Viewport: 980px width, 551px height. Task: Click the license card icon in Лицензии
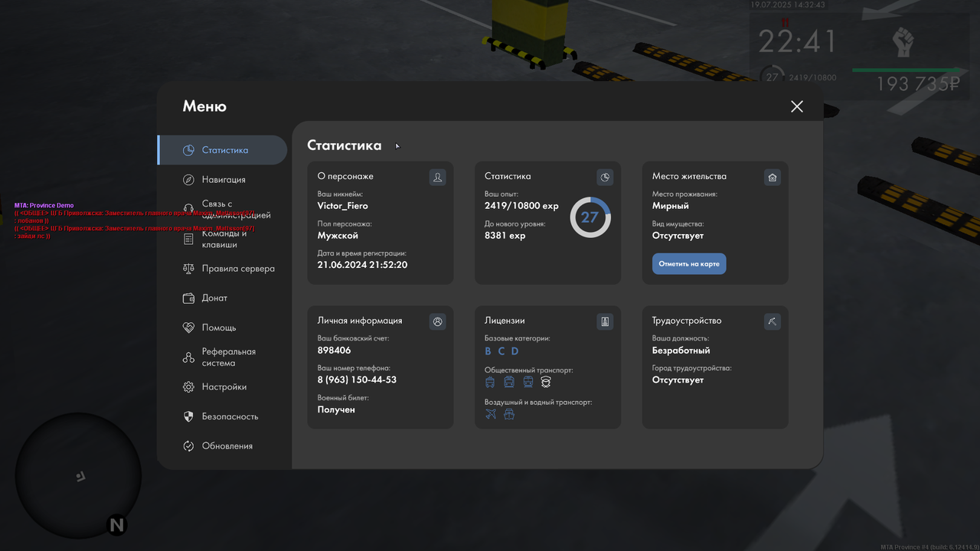pyautogui.click(x=605, y=321)
